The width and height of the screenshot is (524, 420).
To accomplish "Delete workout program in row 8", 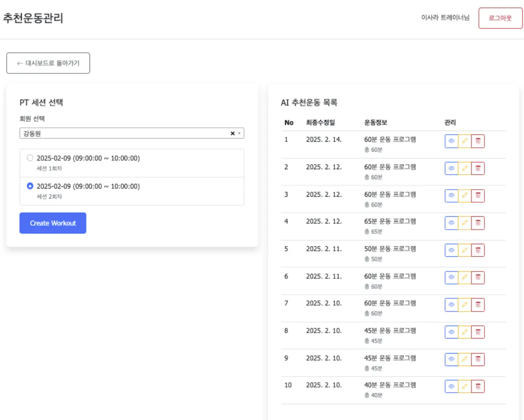I will (478, 332).
